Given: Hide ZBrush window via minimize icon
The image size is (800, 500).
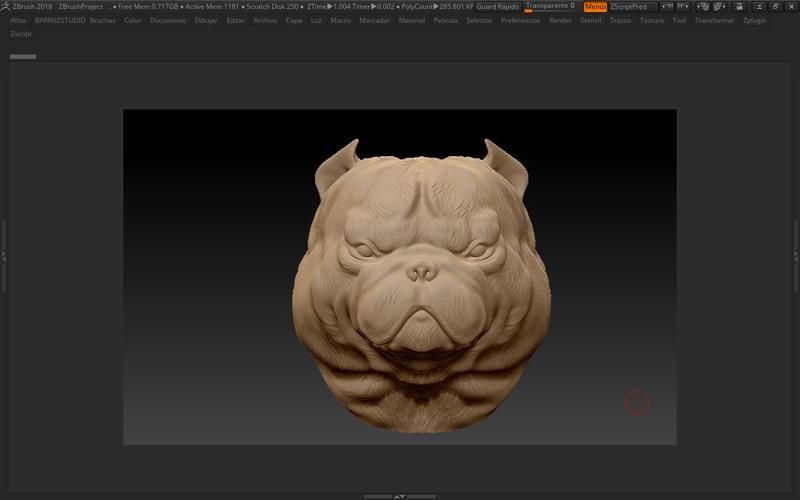Looking at the screenshot, I should click(x=759, y=7).
